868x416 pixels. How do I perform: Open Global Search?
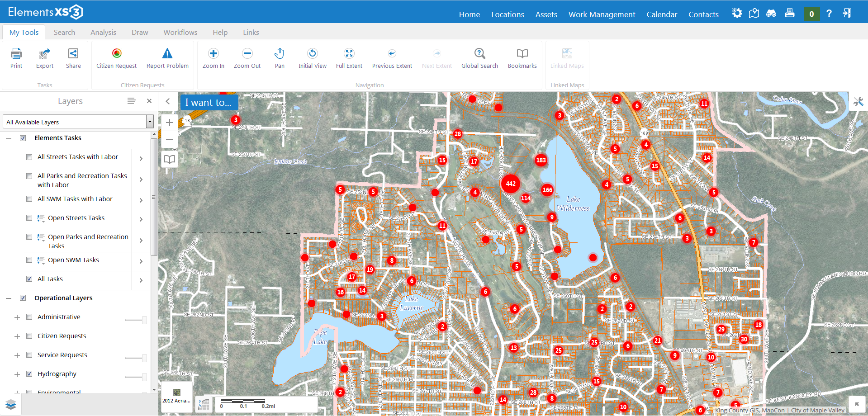(479, 58)
